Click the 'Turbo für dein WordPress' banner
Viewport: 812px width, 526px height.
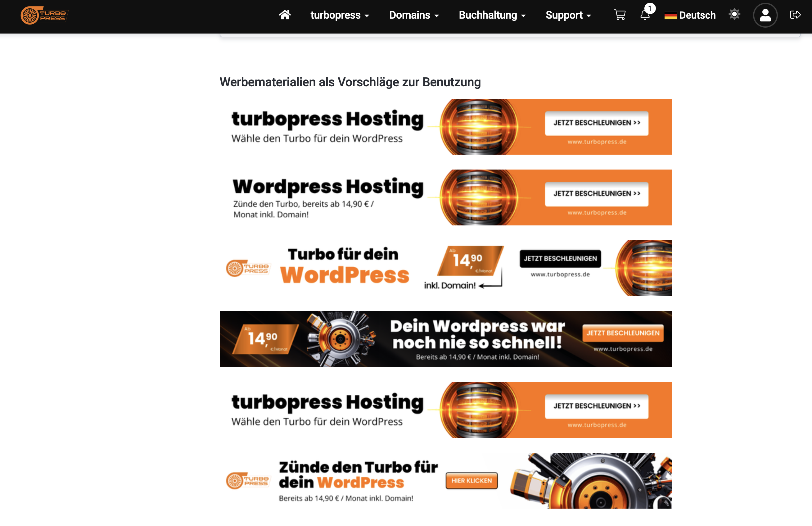click(x=445, y=268)
